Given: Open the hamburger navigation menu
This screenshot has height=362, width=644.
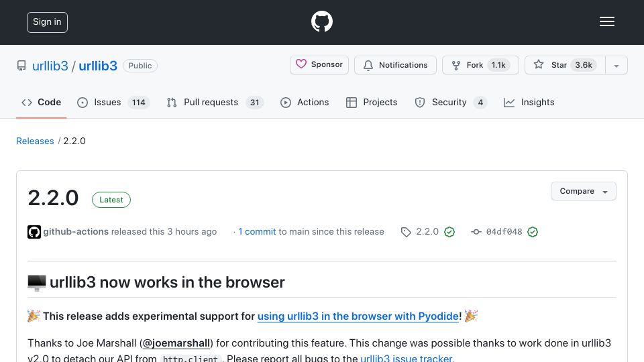Looking at the screenshot, I should 606,21.
